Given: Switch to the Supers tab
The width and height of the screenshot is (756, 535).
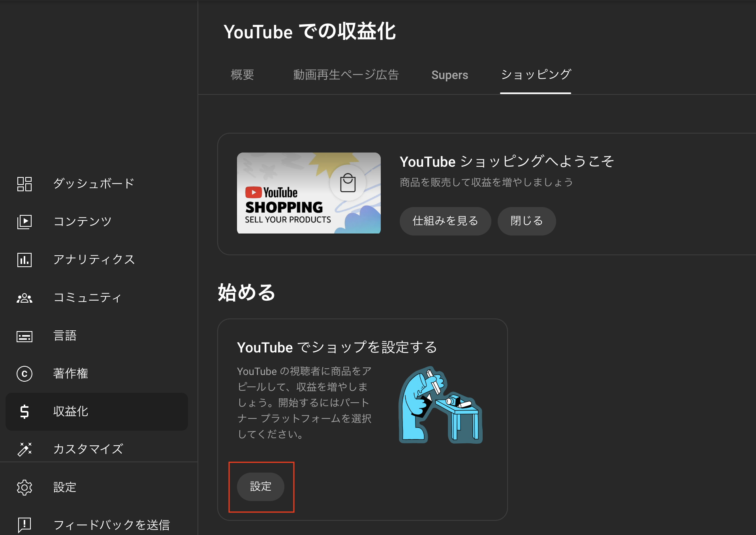Looking at the screenshot, I should [x=450, y=75].
